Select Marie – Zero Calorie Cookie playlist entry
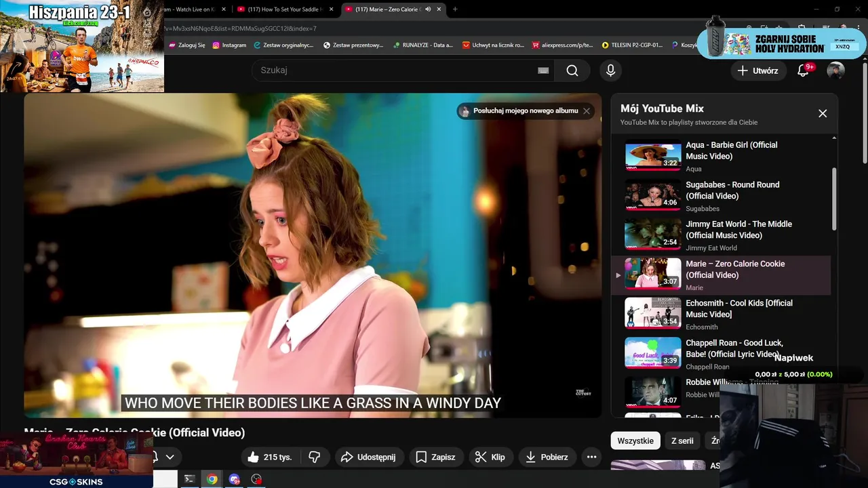Viewport: 868px width, 488px height. pos(722,275)
